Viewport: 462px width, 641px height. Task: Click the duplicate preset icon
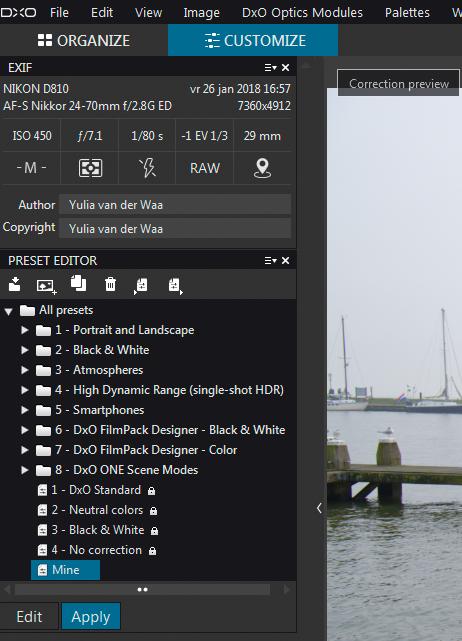(x=78, y=283)
